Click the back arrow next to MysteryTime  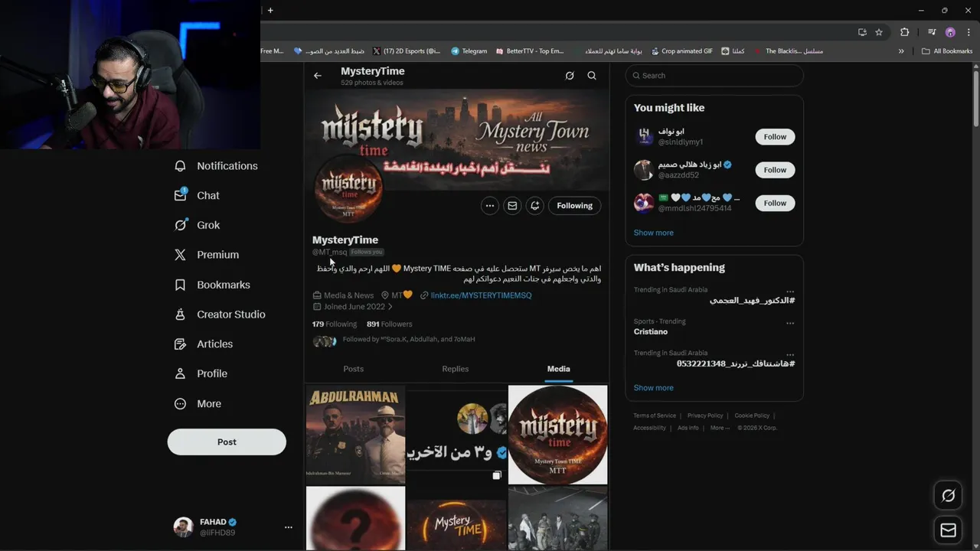pyautogui.click(x=318, y=76)
